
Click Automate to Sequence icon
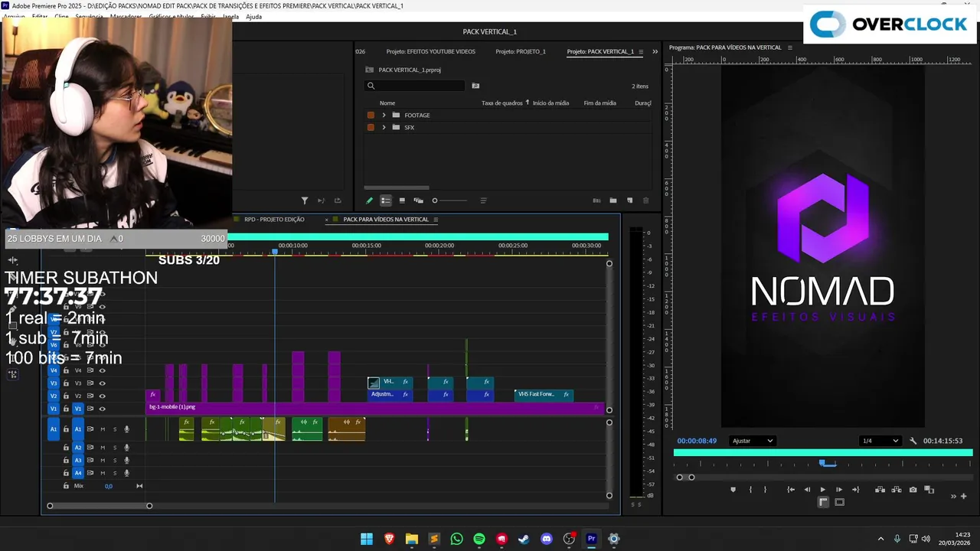(596, 201)
